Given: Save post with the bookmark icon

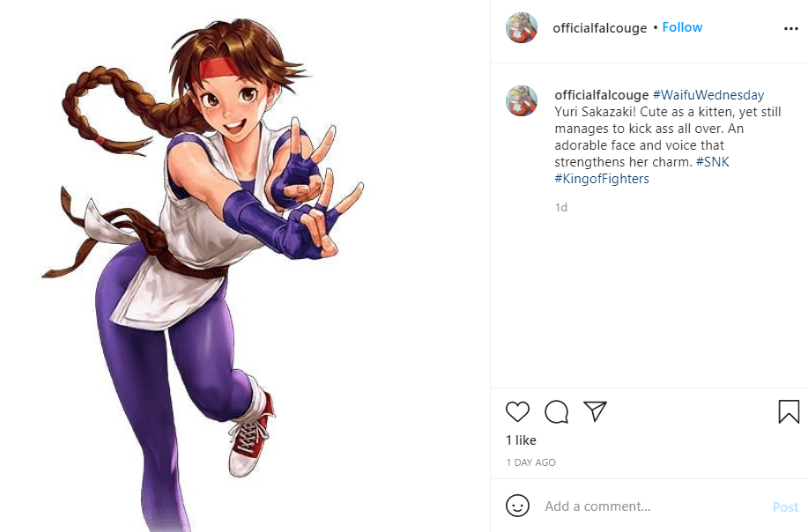Looking at the screenshot, I should [x=789, y=411].
